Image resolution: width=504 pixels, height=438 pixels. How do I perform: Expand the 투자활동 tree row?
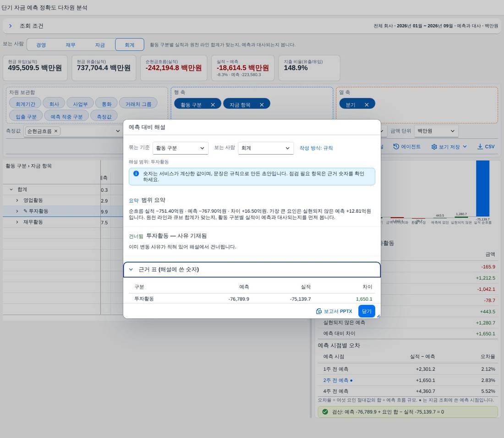(17, 211)
